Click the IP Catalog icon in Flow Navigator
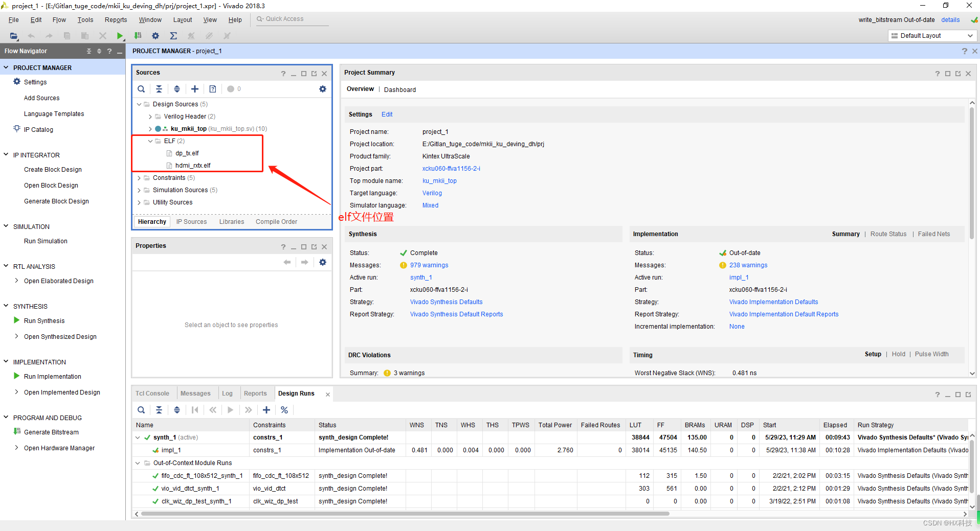The width and height of the screenshot is (980, 531). [x=17, y=129]
